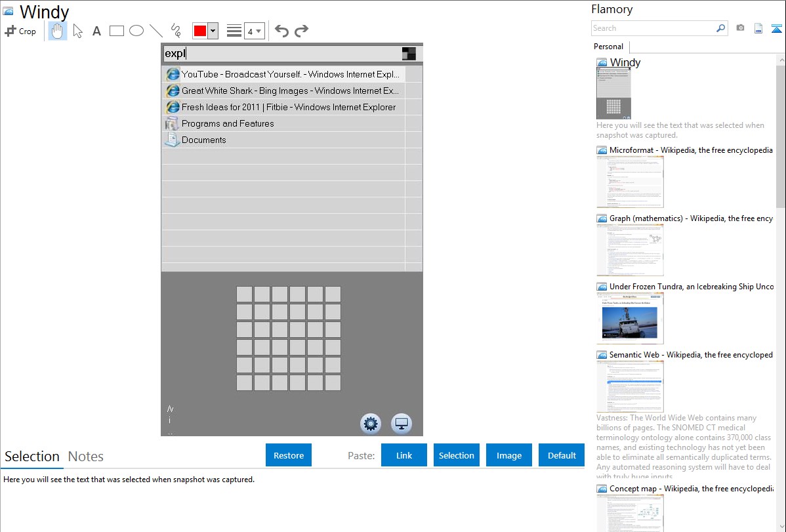The image size is (786, 532).
Task: Click scroll-up arrow of Flamory sidebar
Action: pos(781,60)
